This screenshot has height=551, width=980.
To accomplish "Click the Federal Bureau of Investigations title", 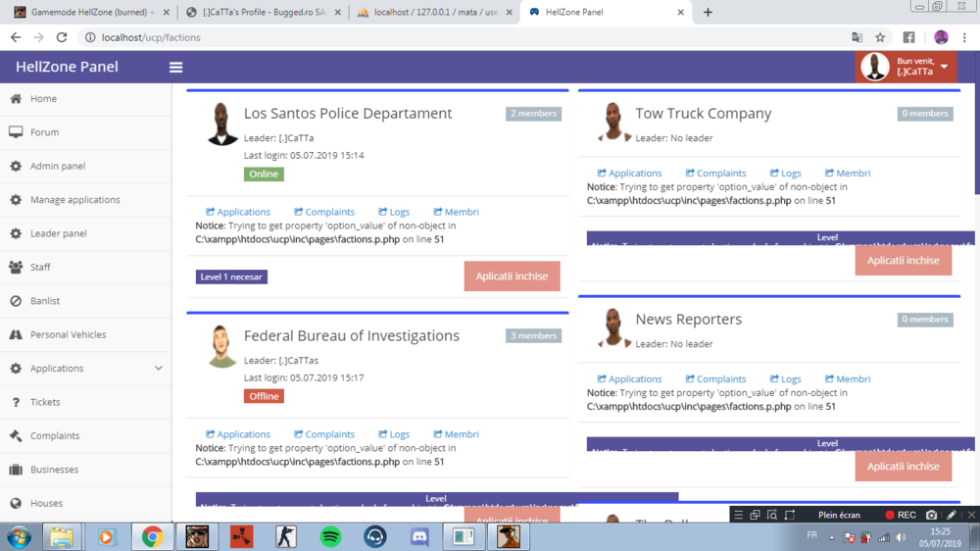I will click(351, 336).
